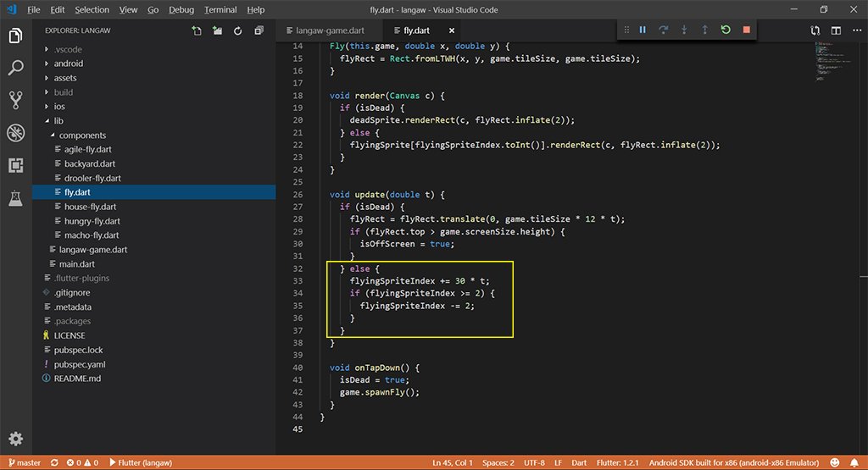The image size is (868, 470).
Task: Click the New File icon in Explorer
Action: pyautogui.click(x=197, y=31)
